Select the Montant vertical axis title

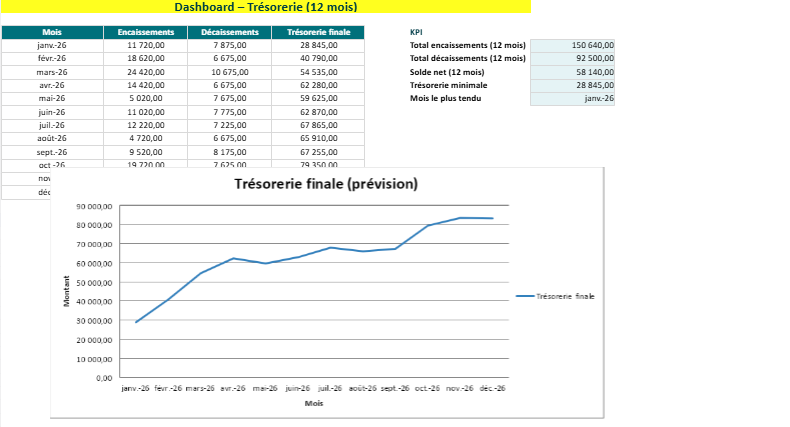67,291
